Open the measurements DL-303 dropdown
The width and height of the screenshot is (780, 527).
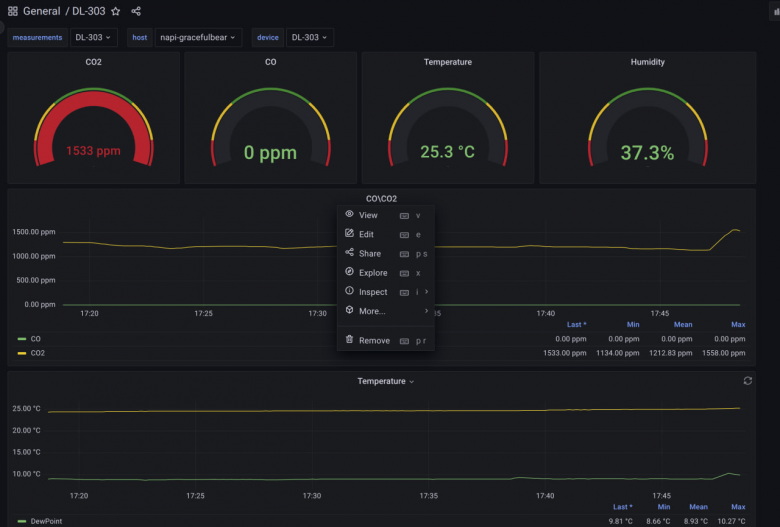(x=94, y=37)
